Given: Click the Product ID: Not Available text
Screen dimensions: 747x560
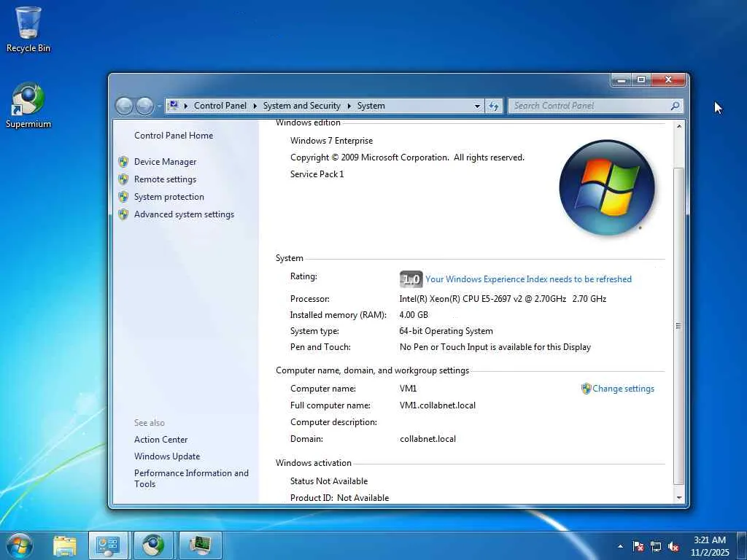Looking at the screenshot, I should [340, 497].
